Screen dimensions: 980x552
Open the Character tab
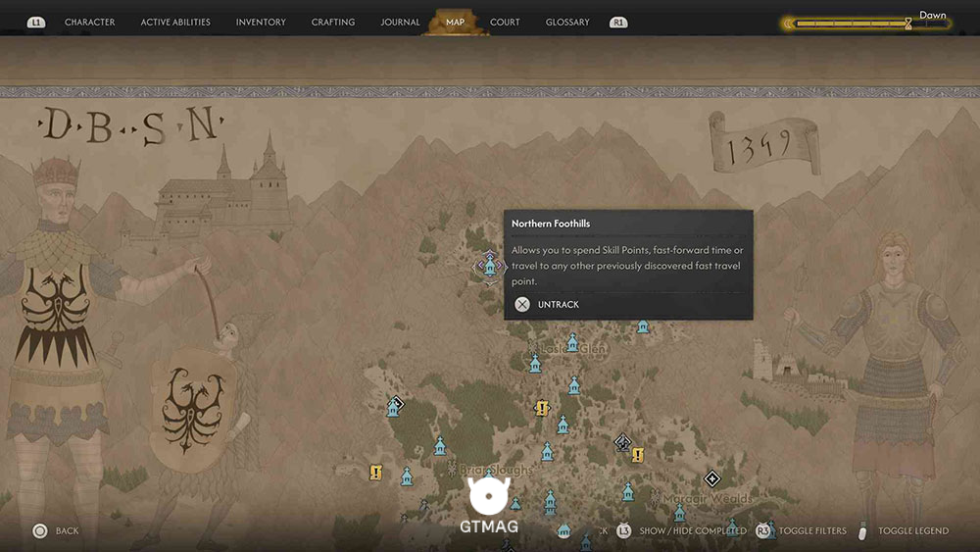click(89, 22)
